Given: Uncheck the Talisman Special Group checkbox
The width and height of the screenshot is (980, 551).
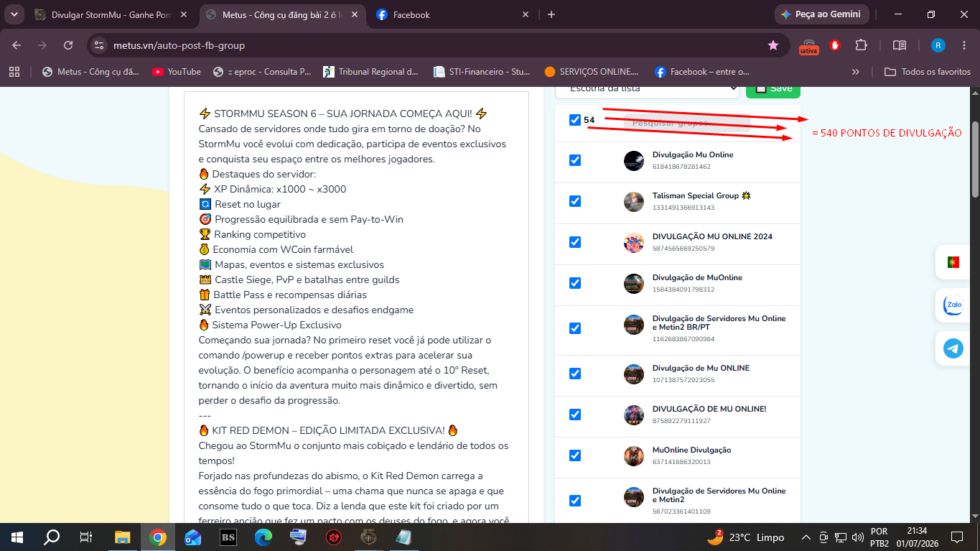Looking at the screenshot, I should 575,201.
